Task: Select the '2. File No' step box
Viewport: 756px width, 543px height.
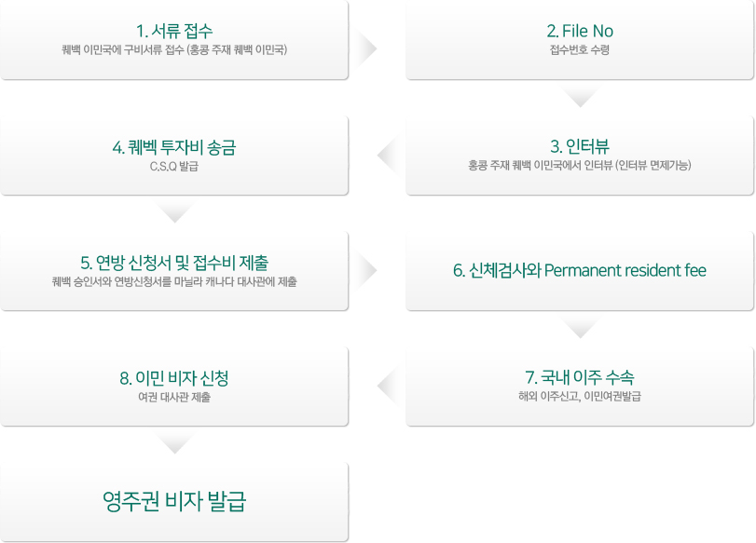Action: pyautogui.click(x=580, y=40)
